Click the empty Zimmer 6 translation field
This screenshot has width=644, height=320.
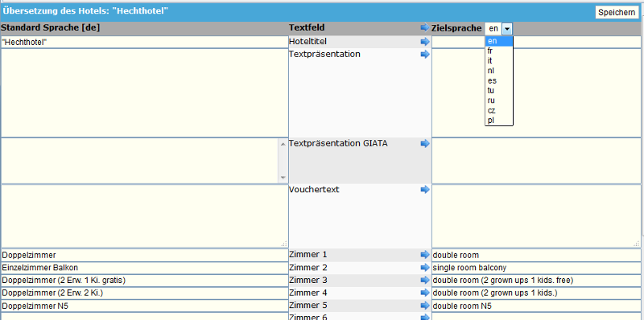[536, 317]
